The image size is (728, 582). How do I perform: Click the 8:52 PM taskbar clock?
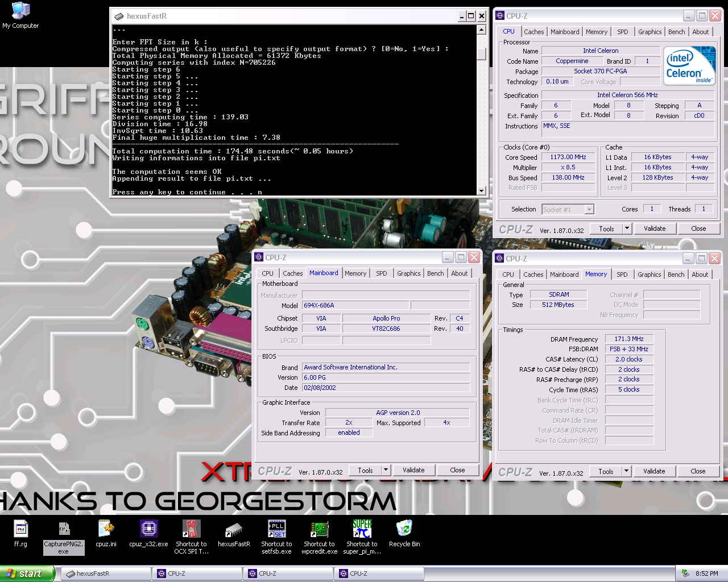(706, 573)
